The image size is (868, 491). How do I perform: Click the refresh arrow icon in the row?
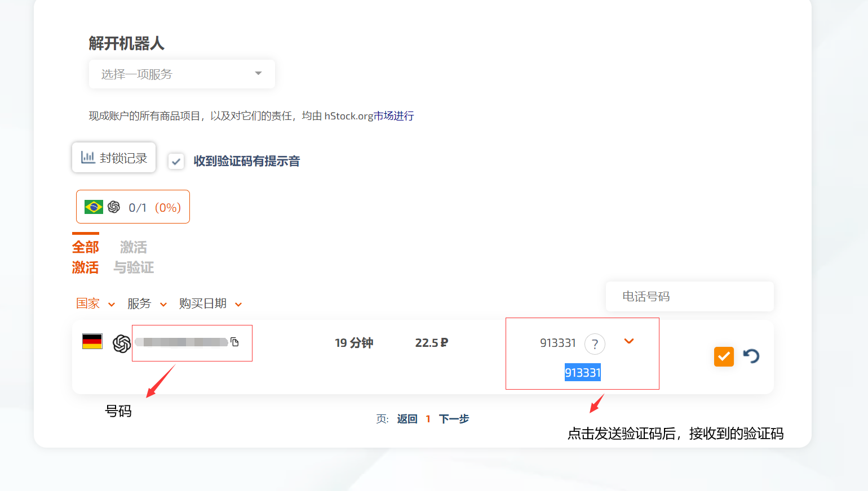coord(751,356)
